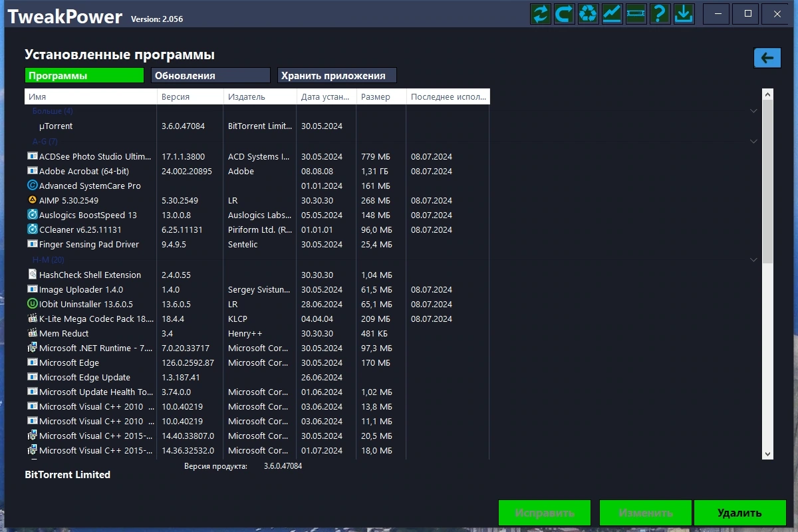Click the Изменить button
This screenshot has width=798, height=532.
(646, 513)
